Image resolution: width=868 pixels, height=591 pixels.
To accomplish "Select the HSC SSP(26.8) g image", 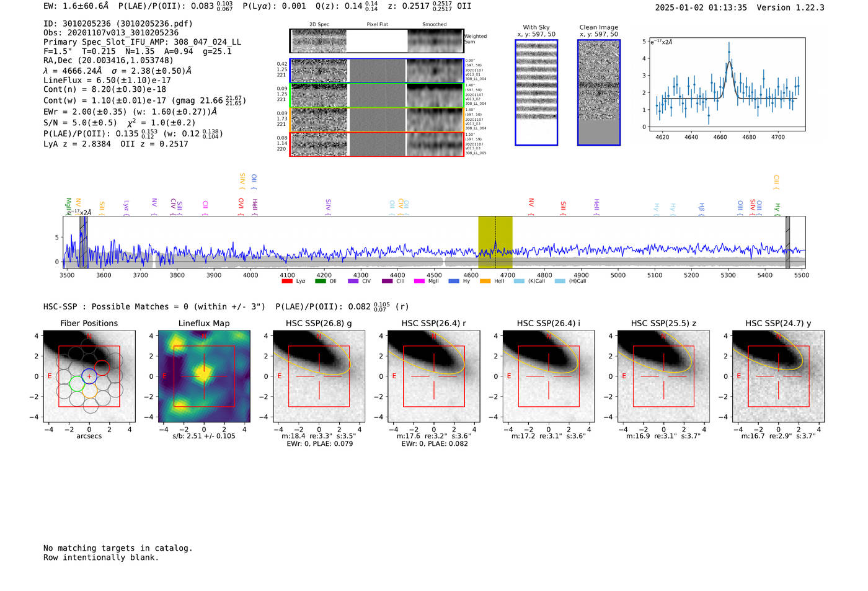I will 319,376.
